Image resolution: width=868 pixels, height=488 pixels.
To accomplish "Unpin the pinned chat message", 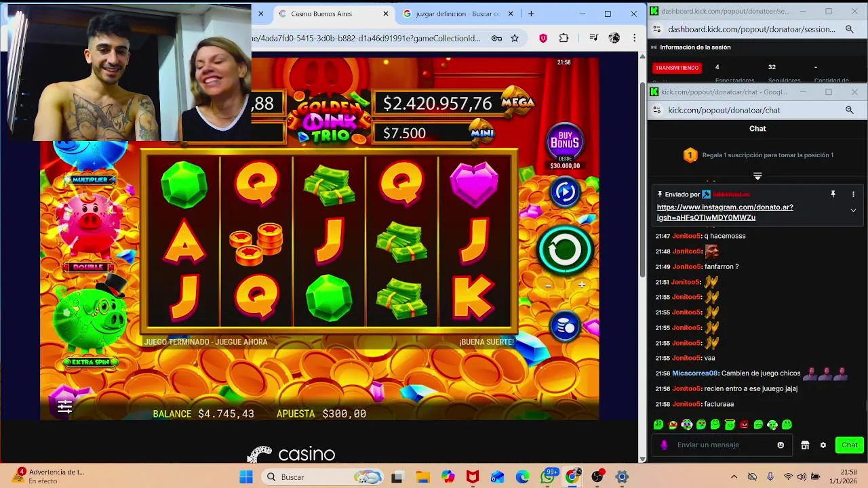I will point(833,195).
